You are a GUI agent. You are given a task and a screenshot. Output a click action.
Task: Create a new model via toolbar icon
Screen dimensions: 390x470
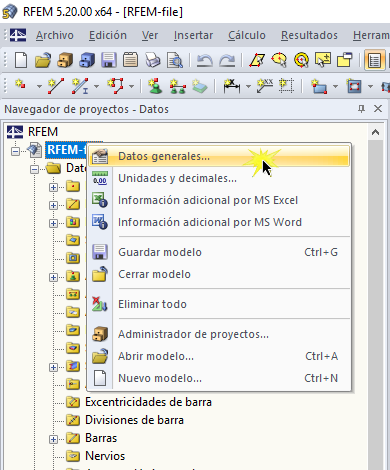[x=21, y=60]
